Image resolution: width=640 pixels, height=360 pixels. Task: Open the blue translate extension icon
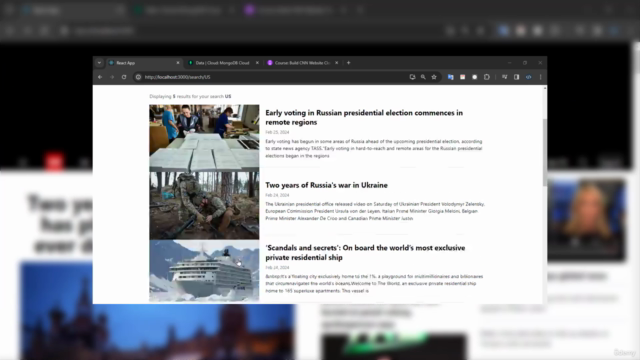point(451,77)
